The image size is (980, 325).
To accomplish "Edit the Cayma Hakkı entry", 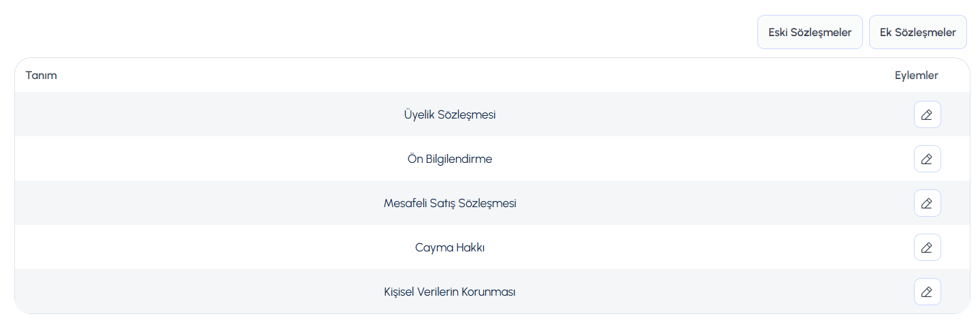I will 927,247.
